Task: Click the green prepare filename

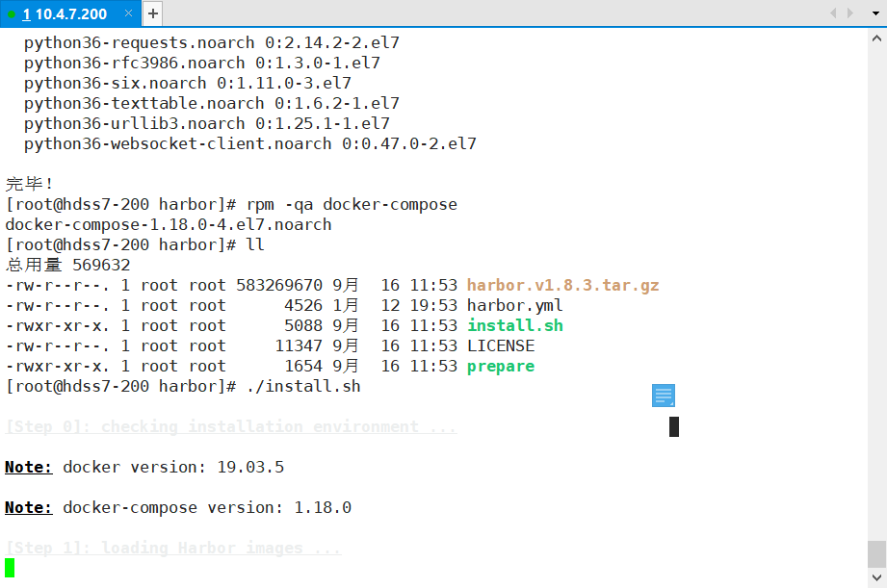Action: point(500,366)
